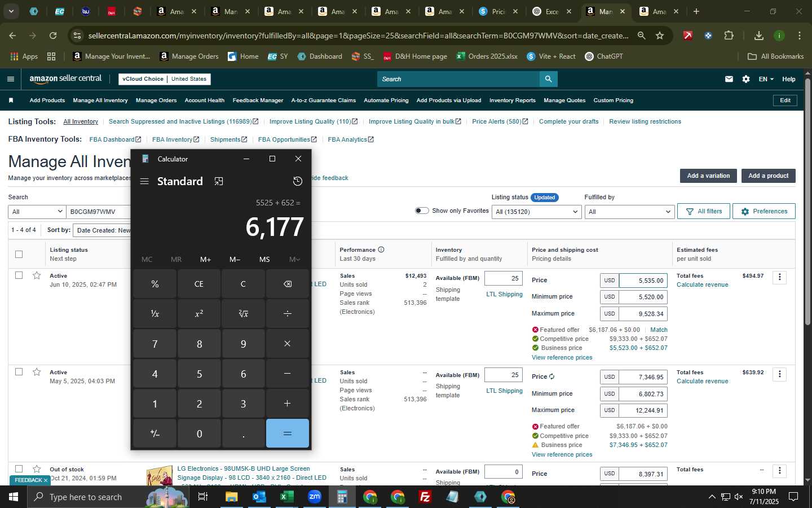Viewport: 812px width, 508px height.
Task: Open three-dot menu for $639.92 fees row
Action: (x=780, y=374)
